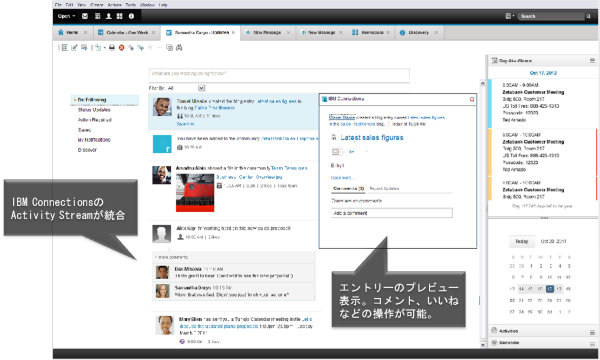The height and width of the screenshot is (360, 600).
Task: Click the Add a comment field
Action: 391,213
